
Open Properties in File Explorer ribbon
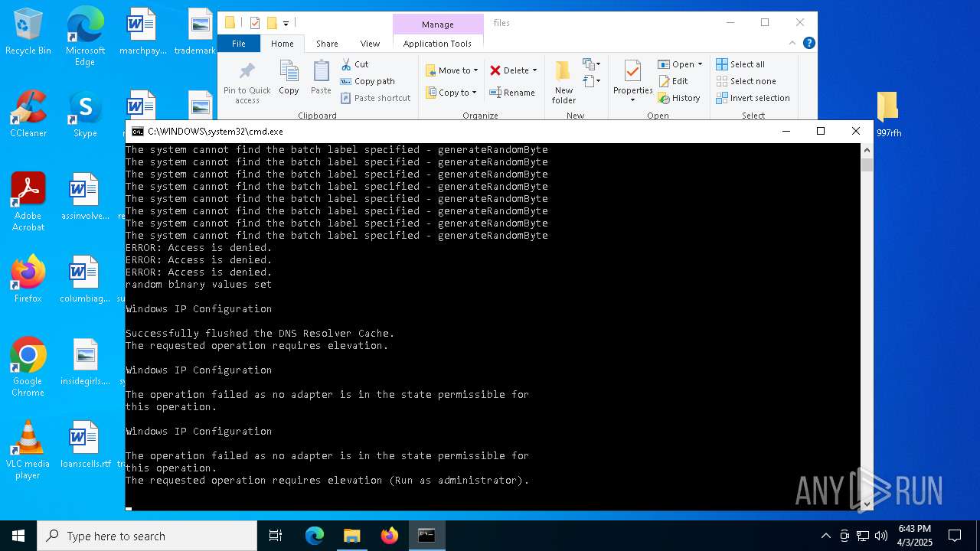[x=632, y=82]
